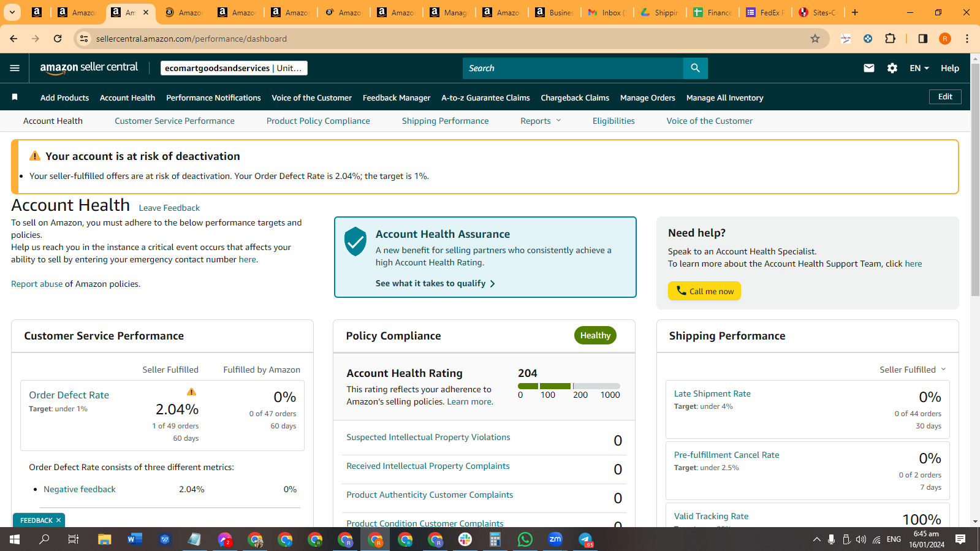This screenshot has width=980, height=551.
Task: Click the Call me now button
Action: pyautogui.click(x=704, y=291)
